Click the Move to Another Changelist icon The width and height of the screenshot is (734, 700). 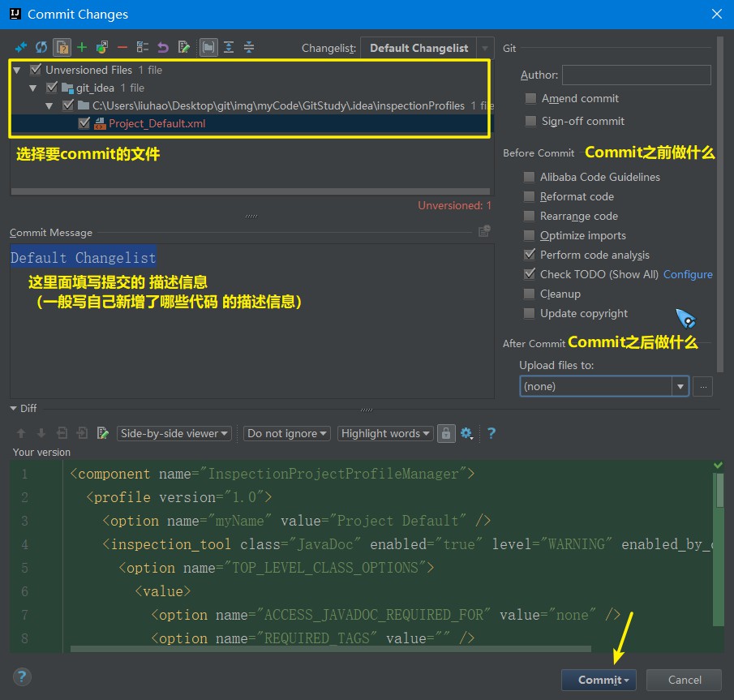[102, 47]
